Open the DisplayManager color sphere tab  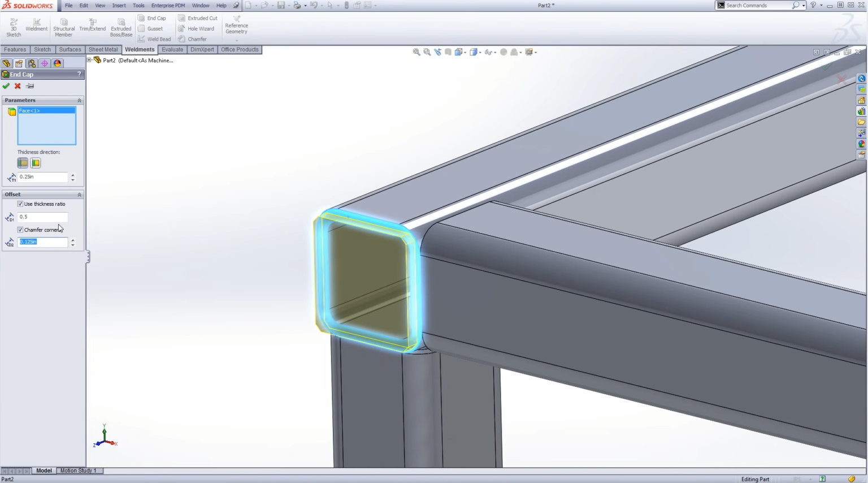tap(57, 63)
